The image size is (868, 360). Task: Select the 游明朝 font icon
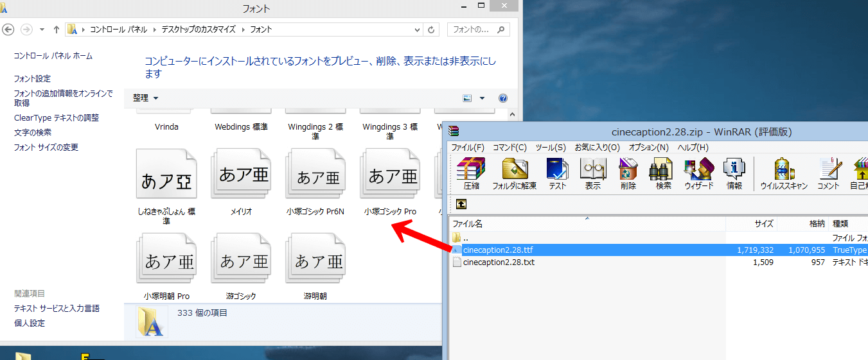click(x=315, y=259)
